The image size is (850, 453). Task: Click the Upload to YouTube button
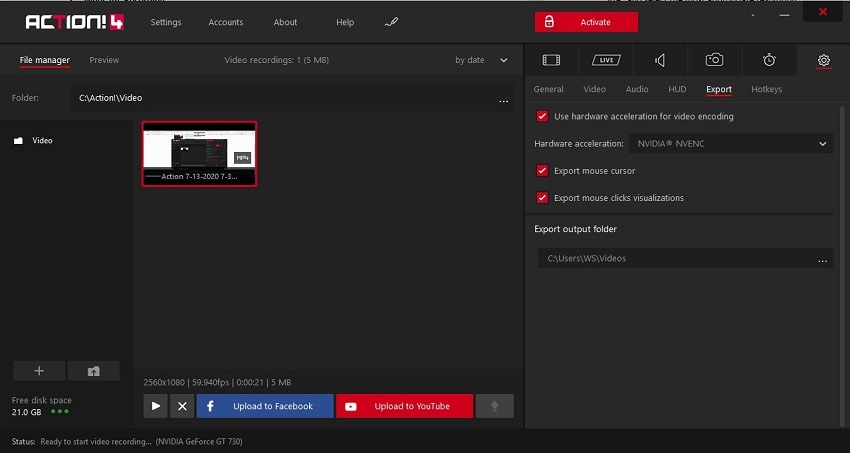(404, 406)
